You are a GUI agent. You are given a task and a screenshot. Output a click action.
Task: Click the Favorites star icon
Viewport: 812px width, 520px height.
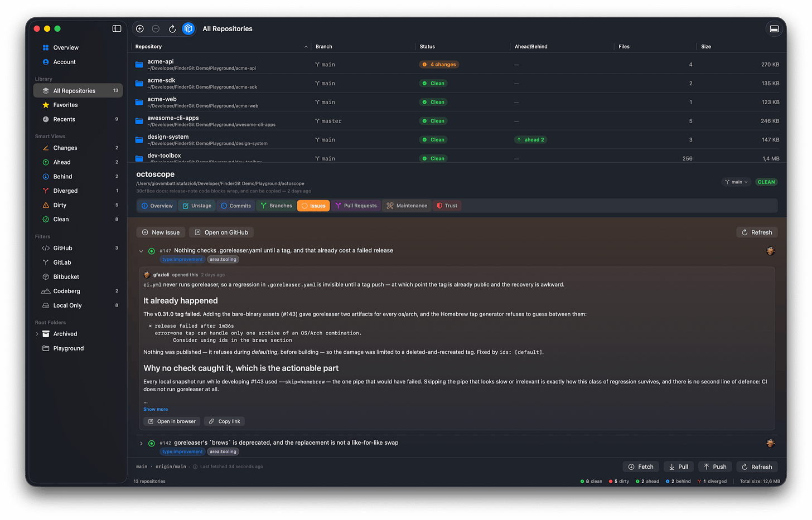click(x=46, y=105)
